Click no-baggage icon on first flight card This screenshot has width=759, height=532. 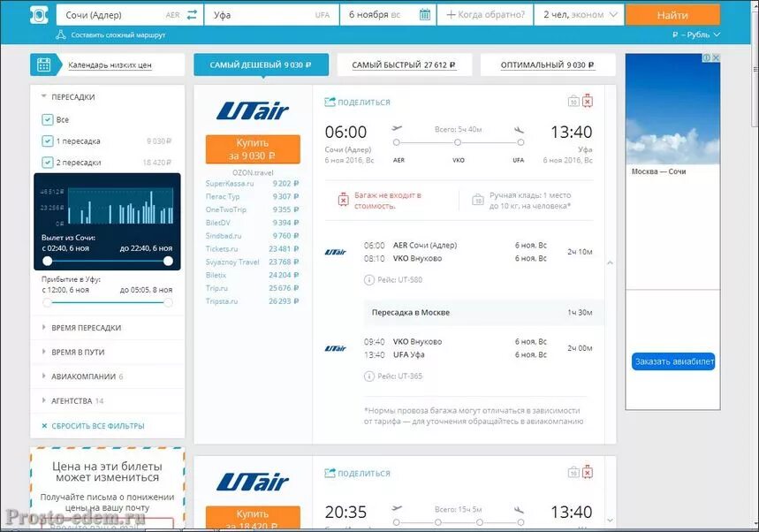tap(588, 101)
